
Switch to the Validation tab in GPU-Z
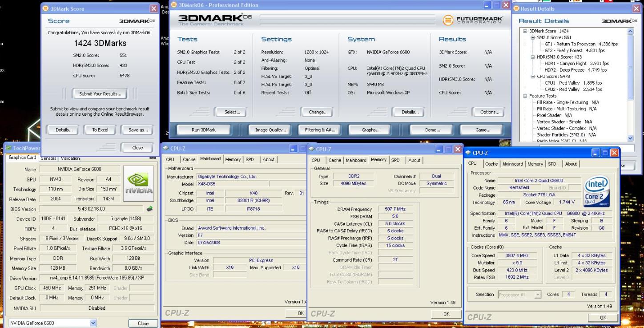click(x=70, y=158)
